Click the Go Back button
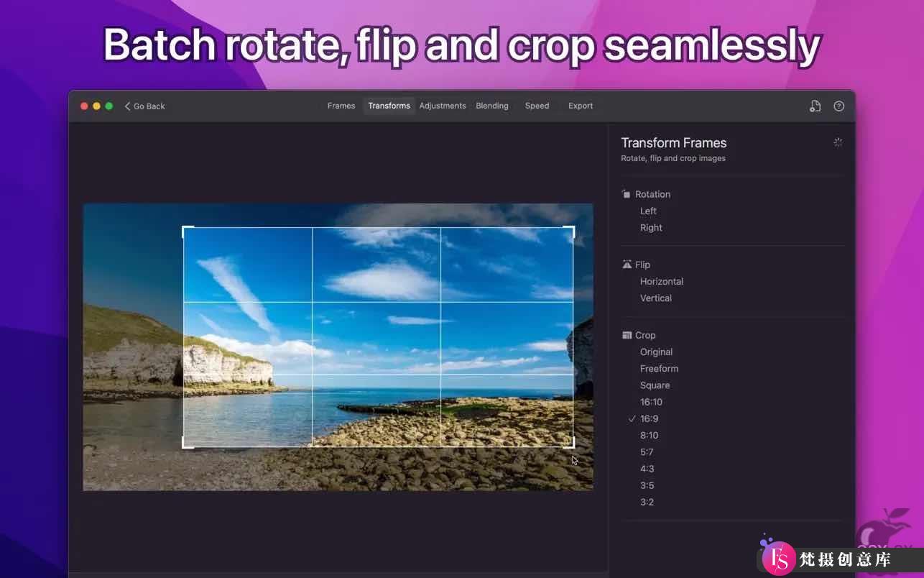The height and width of the screenshot is (578, 924). pos(144,106)
